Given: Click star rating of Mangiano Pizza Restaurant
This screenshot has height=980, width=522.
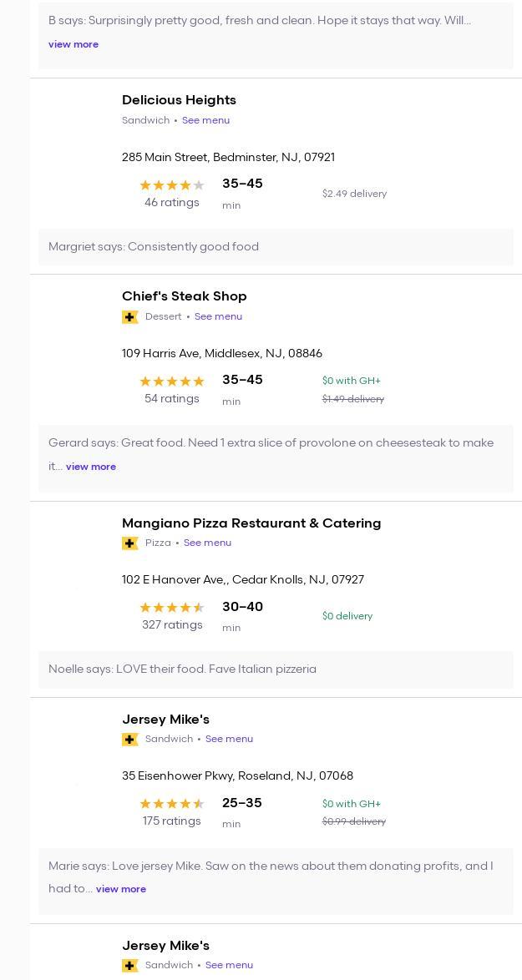Looking at the screenshot, I should [172, 608].
